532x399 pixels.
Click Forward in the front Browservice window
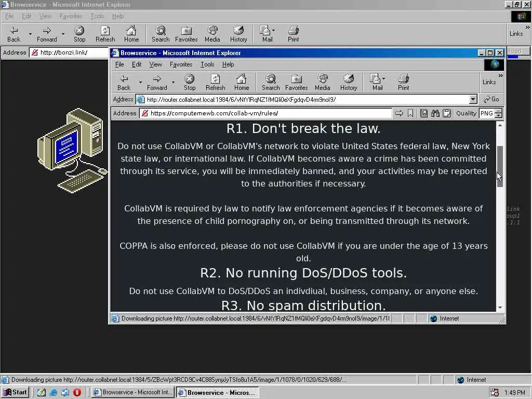pos(157,83)
